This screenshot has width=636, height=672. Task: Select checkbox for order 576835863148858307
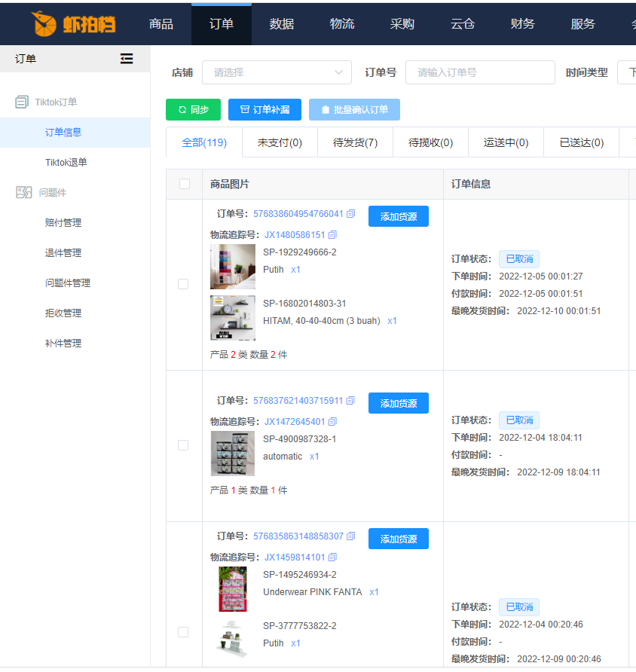click(x=183, y=632)
